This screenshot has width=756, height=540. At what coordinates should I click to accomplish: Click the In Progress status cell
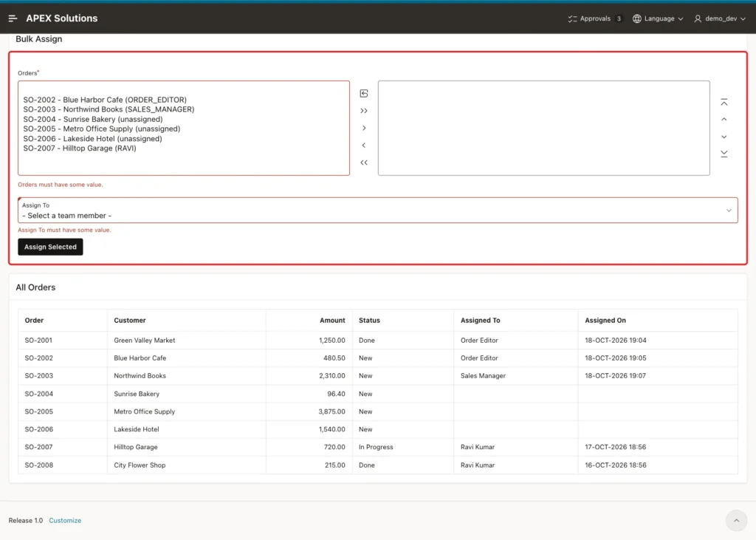point(376,447)
